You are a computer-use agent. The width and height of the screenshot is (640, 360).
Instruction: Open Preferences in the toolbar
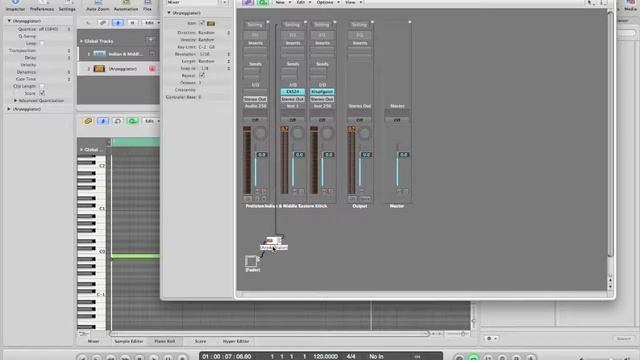[x=42, y=5]
